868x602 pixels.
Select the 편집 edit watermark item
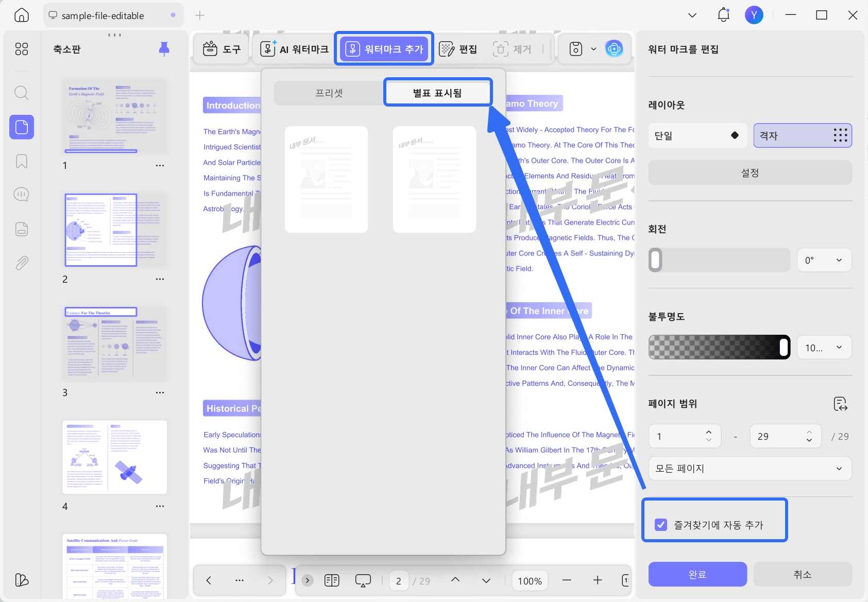pos(458,49)
